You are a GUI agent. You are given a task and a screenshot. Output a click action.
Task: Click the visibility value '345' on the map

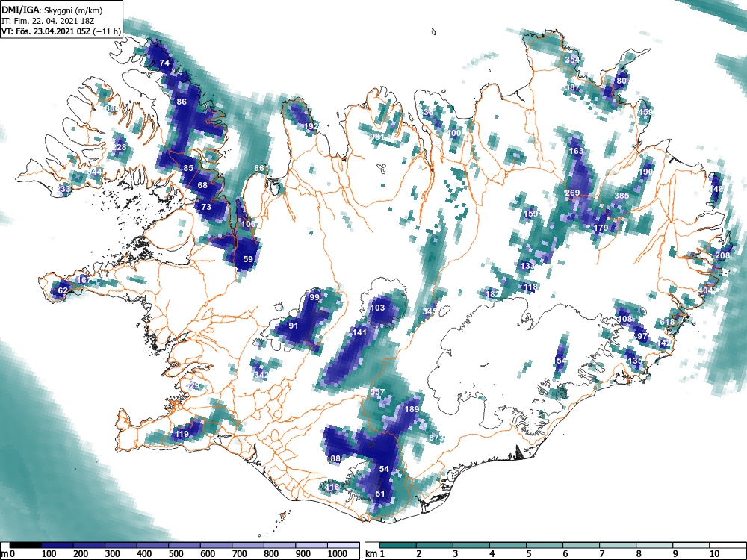(x=430, y=311)
